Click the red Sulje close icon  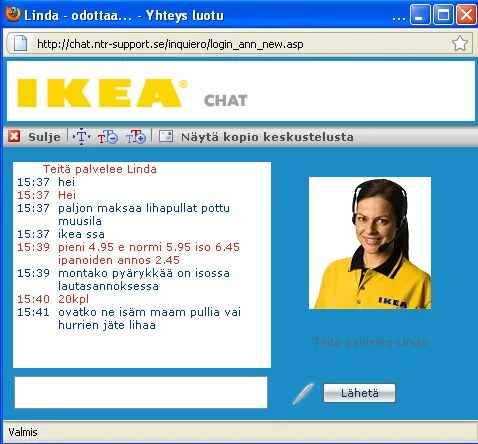(14, 136)
